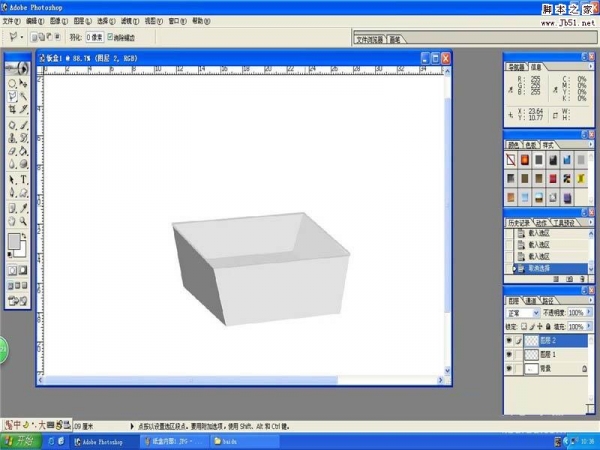Create new snapshot in History panel
600x450 pixels.
pos(569,279)
